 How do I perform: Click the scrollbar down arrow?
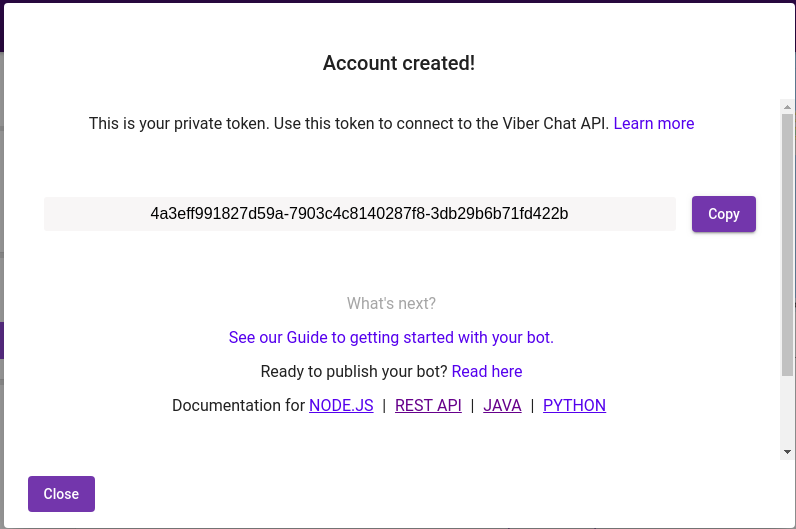point(788,451)
